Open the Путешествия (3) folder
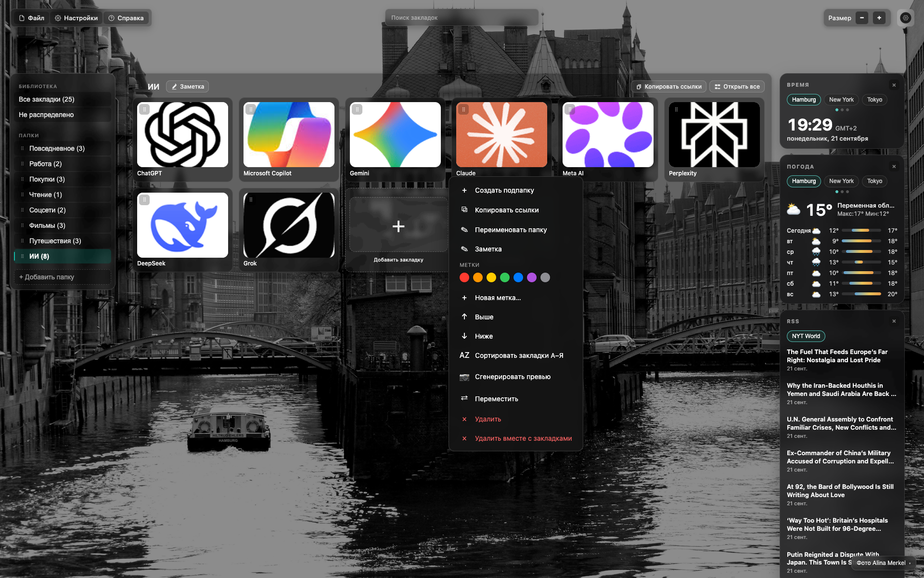 point(63,241)
